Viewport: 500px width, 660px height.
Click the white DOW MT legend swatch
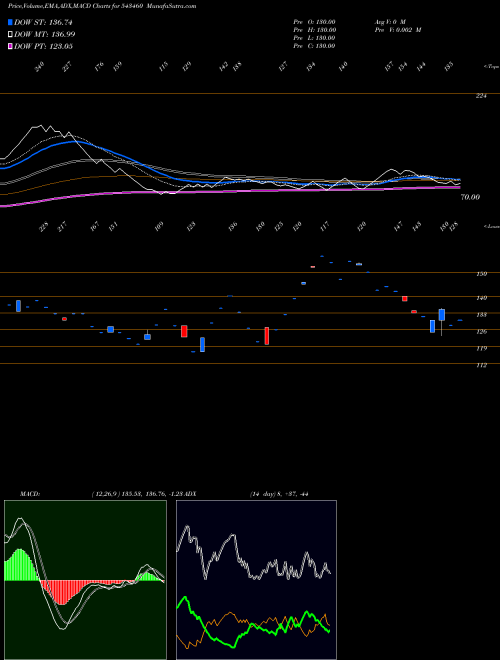pyautogui.click(x=10, y=34)
